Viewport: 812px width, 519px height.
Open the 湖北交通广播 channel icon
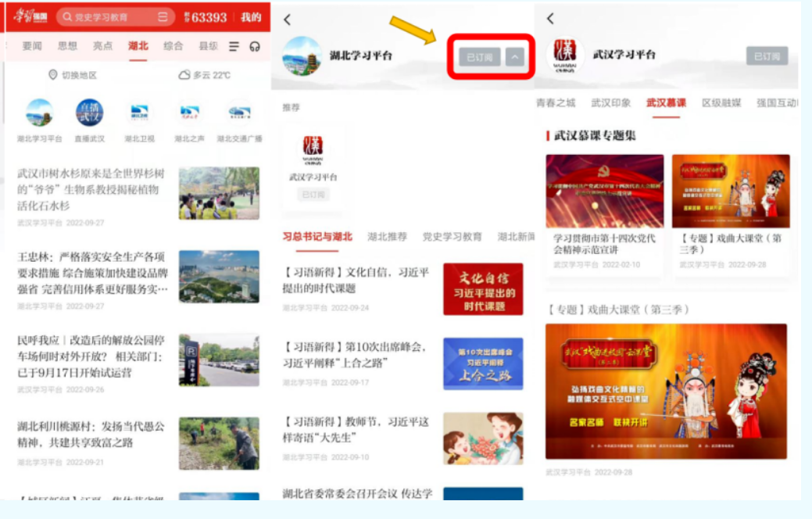pos(239,113)
